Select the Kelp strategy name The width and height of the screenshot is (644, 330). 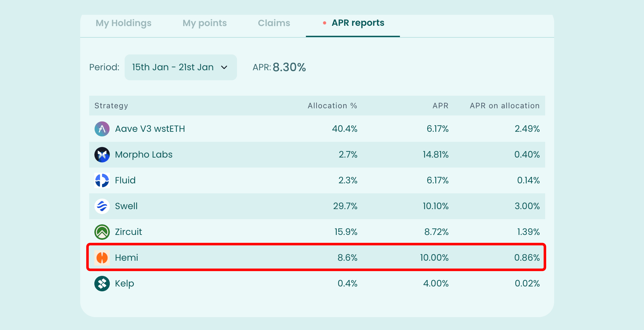coord(125,284)
